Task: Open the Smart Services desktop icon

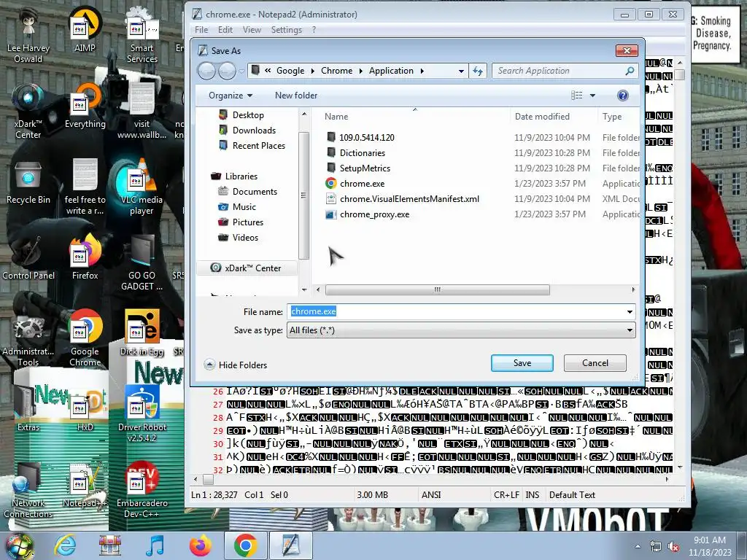Action: (142, 36)
